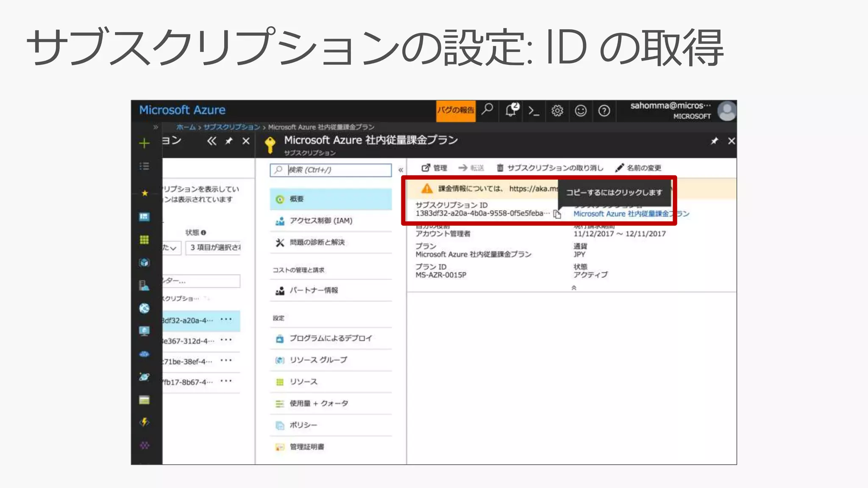Collapse the essentials section arrow
Viewport: 868px width, 488px height.
574,288
